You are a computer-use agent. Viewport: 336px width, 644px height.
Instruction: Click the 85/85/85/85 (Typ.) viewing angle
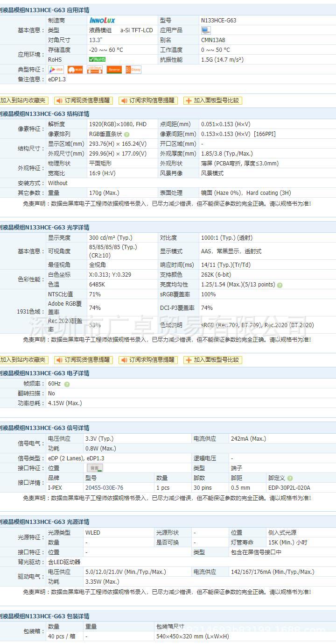[x=112, y=247]
